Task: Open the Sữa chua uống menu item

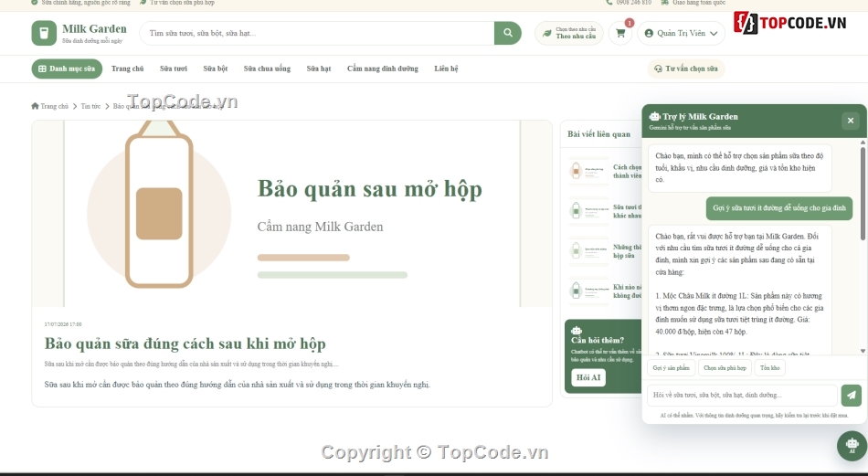Action: click(267, 69)
